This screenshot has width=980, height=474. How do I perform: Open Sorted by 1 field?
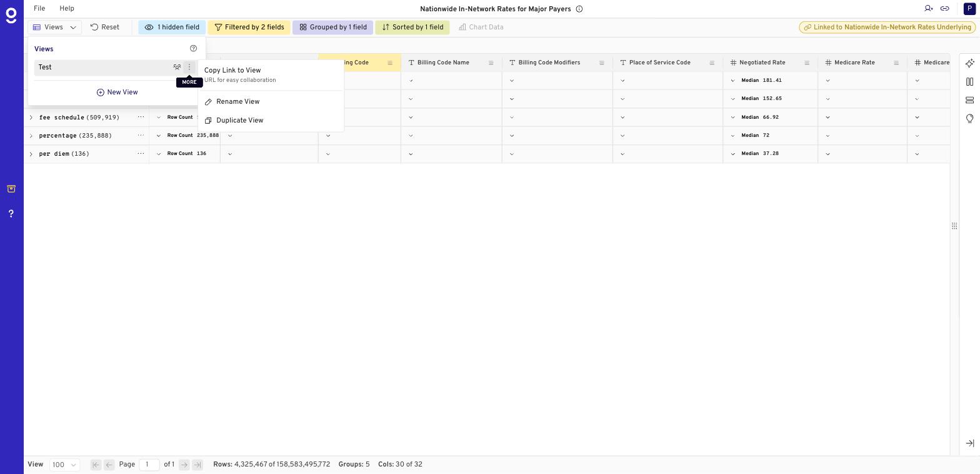(x=412, y=28)
